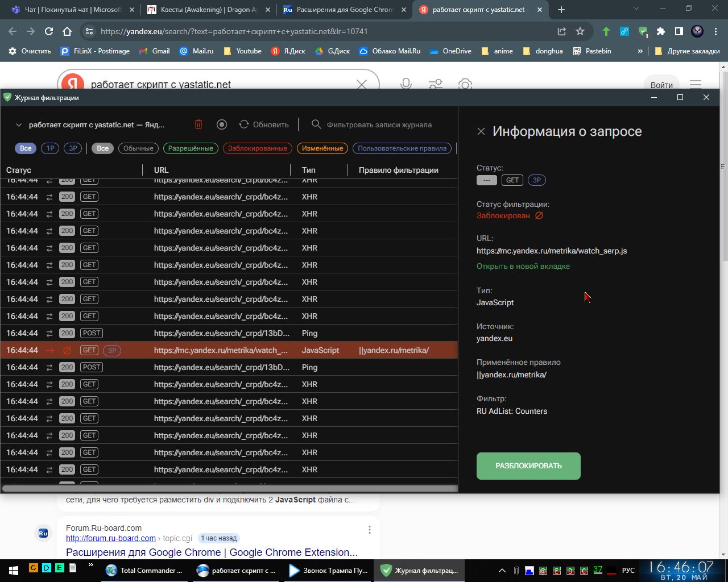Click the URL column header

click(x=161, y=170)
